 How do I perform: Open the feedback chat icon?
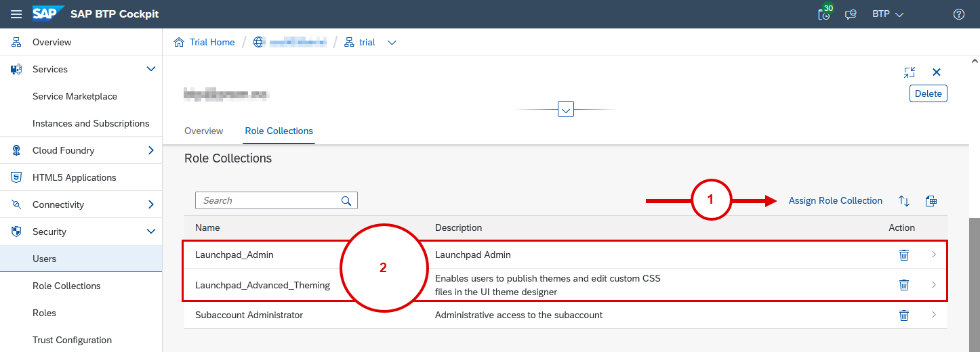pos(851,14)
